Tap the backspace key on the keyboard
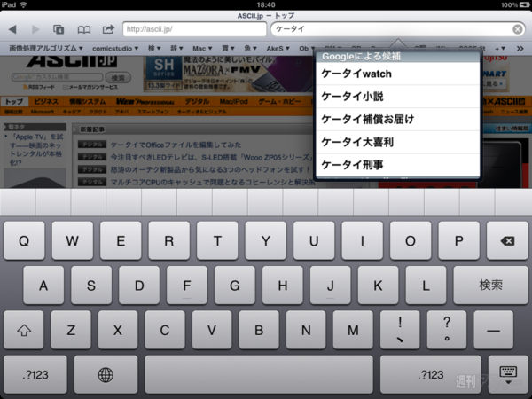The width and height of the screenshot is (532, 399). pyautogui.click(x=507, y=241)
